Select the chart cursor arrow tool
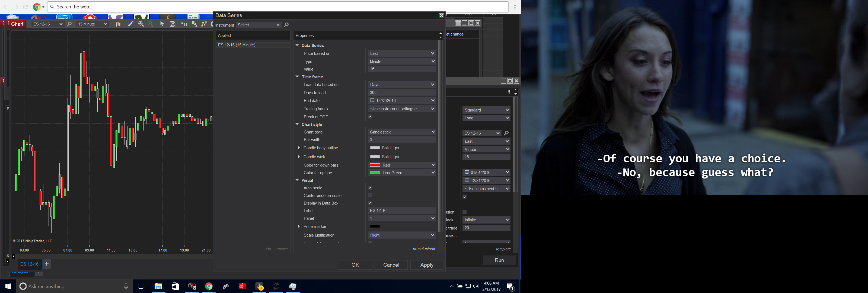 162,24
